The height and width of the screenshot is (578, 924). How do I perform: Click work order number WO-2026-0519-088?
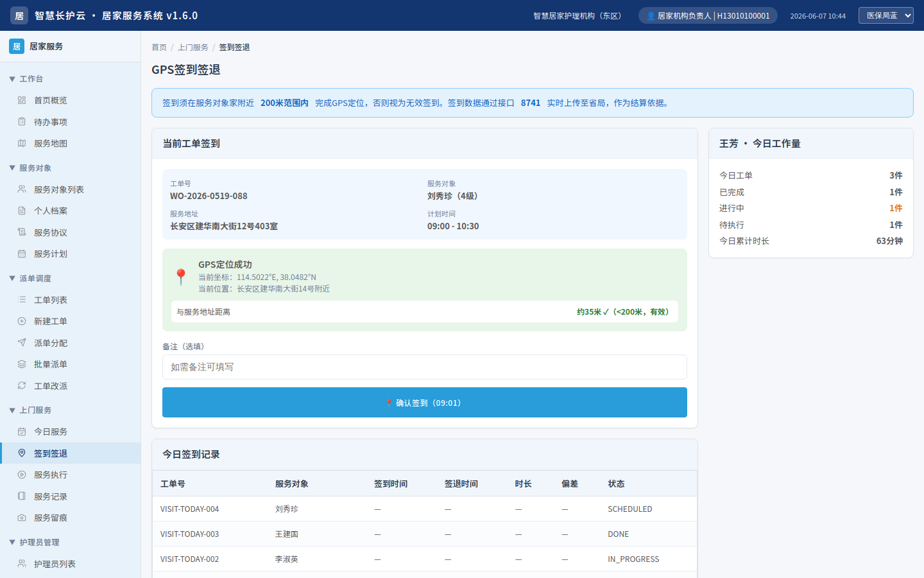click(x=209, y=196)
